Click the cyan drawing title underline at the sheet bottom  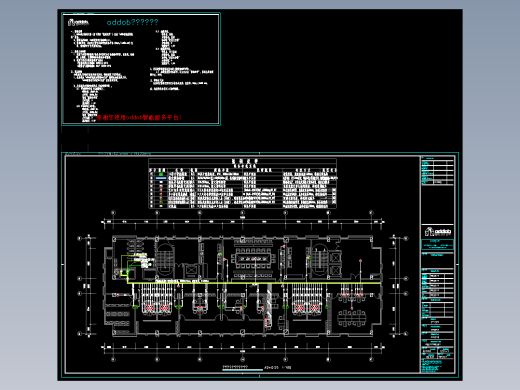(x=242, y=370)
